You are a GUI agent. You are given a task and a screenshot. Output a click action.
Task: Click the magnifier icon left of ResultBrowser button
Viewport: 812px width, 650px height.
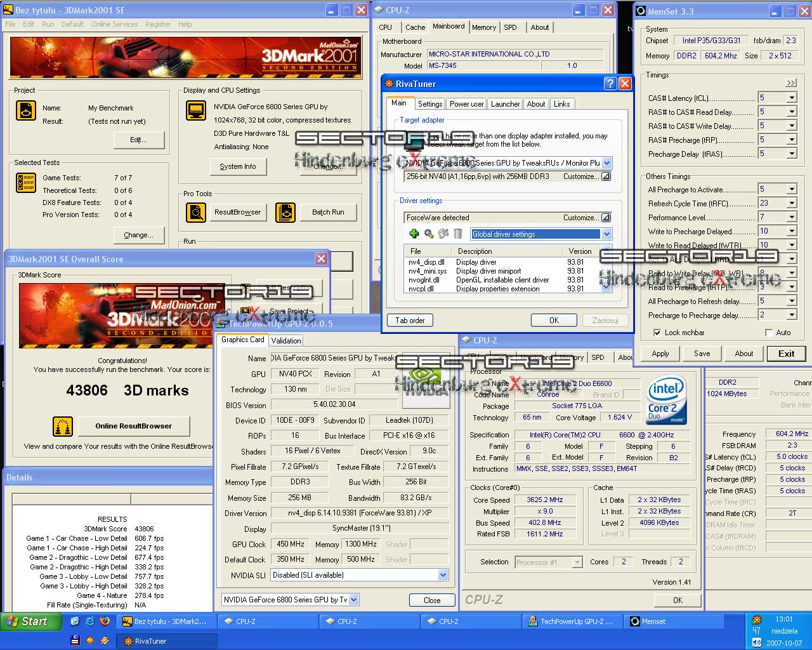[196, 212]
